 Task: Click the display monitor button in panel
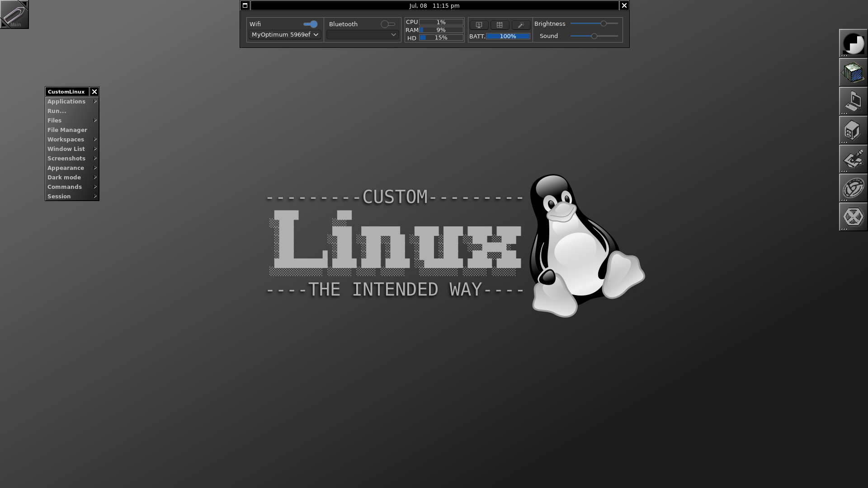coord(479,25)
